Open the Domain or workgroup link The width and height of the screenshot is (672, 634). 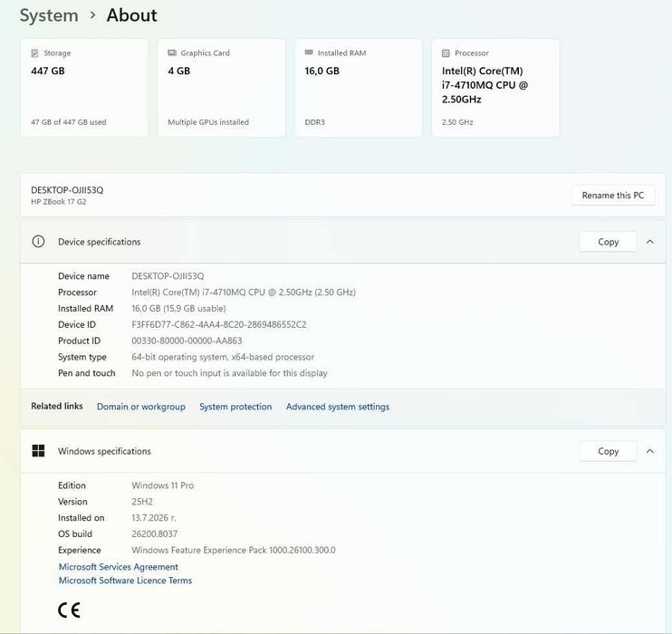click(141, 407)
